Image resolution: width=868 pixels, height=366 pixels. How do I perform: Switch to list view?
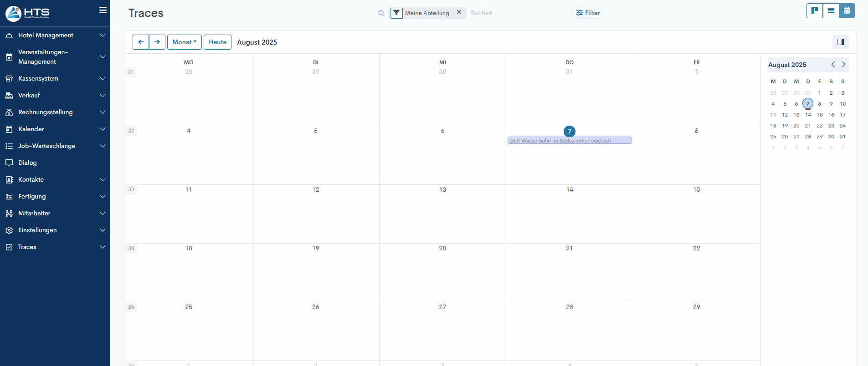point(831,10)
